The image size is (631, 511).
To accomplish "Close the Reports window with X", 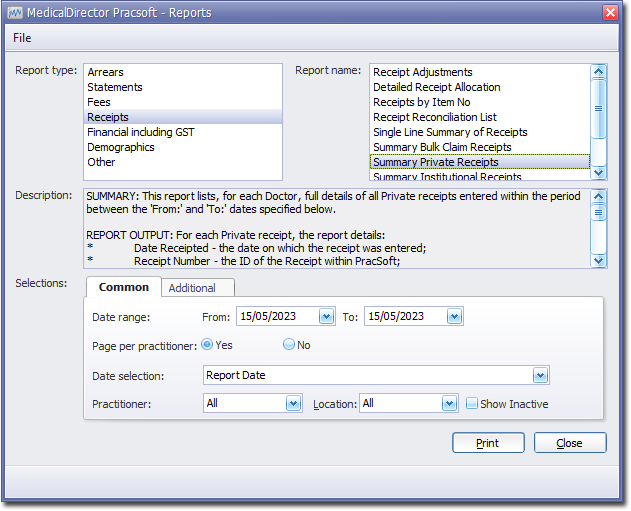I will tap(610, 12).
